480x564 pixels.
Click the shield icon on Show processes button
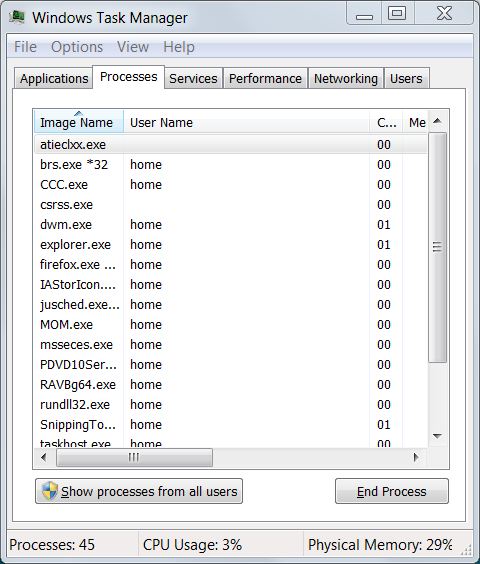click(50, 491)
